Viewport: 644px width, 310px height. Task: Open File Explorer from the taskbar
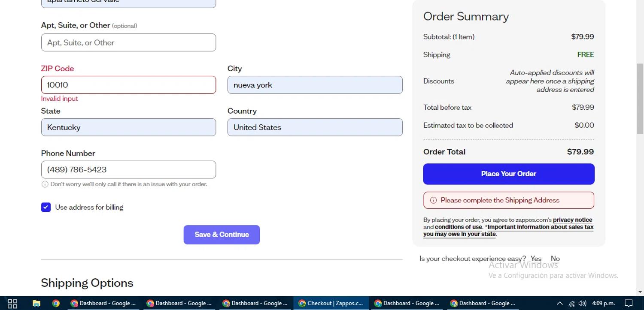coord(36,304)
